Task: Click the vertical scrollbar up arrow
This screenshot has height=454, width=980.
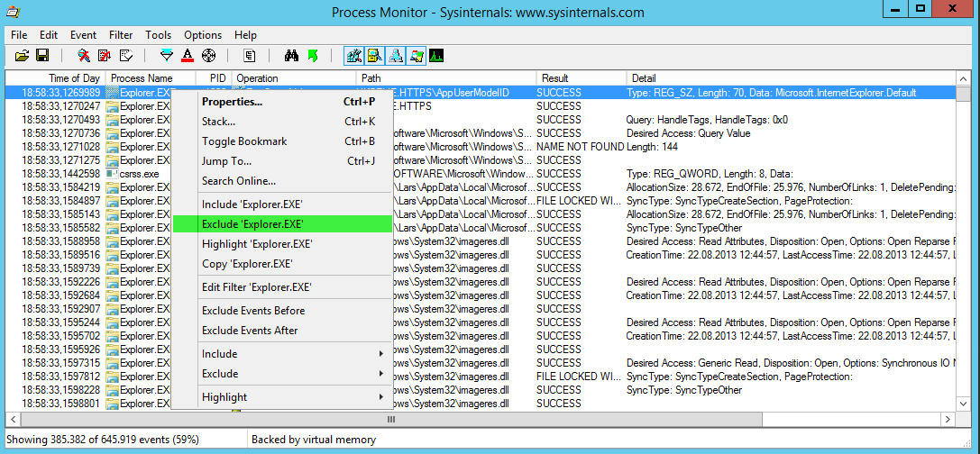Action: pos(963,78)
